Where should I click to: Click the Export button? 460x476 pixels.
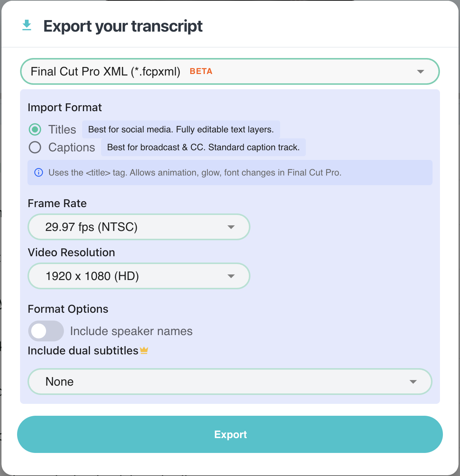click(x=230, y=434)
